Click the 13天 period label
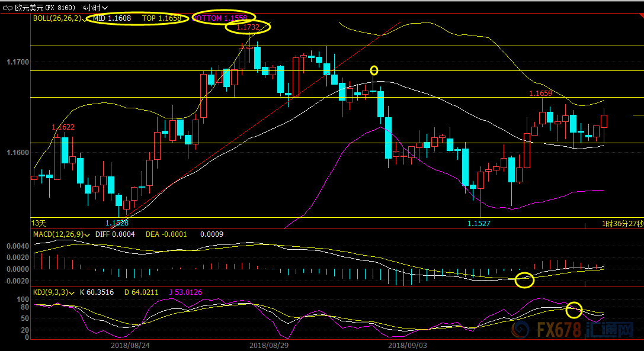The height and width of the screenshot is (351, 644). [38, 223]
